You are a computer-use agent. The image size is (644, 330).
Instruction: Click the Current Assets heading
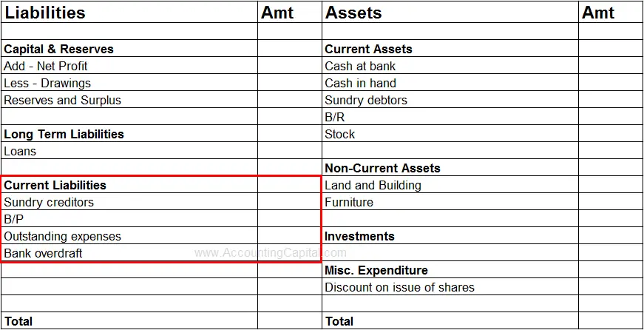click(368, 49)
